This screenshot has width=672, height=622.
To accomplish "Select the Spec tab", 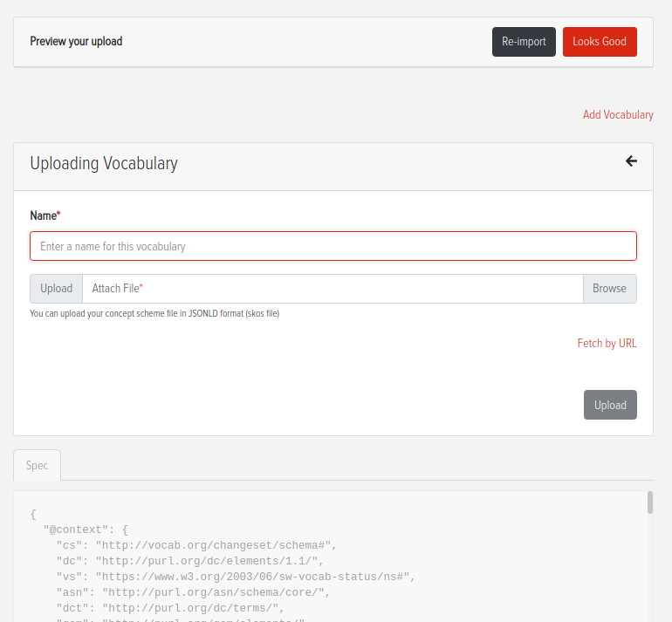I will (x=37, y=465).
